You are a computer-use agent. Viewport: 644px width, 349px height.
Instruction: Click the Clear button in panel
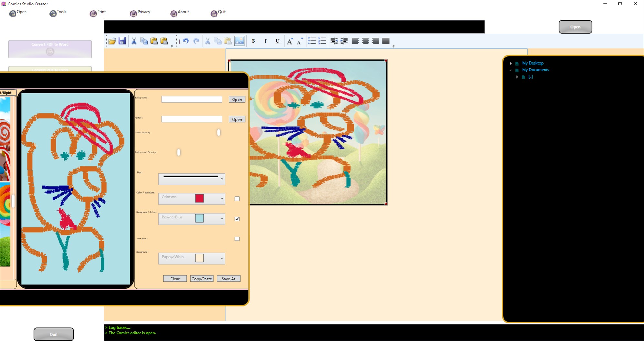click(175, 279)
